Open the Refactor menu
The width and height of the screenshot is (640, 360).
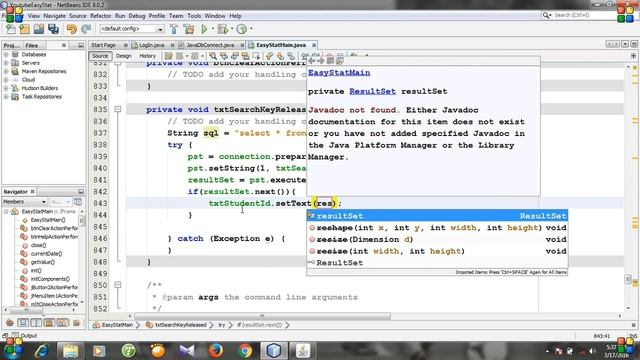100,16
